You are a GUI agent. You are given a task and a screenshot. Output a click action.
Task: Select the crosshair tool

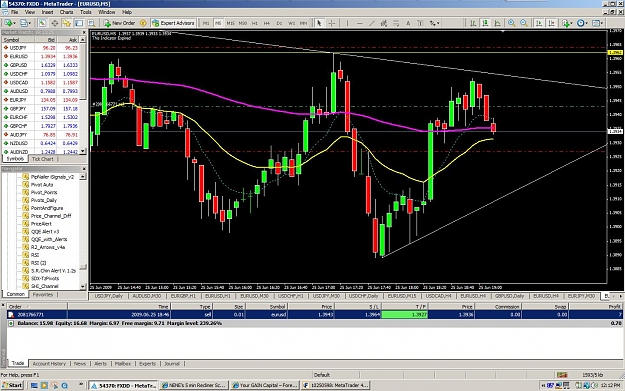pyautogui.click(x=332, y=23)
